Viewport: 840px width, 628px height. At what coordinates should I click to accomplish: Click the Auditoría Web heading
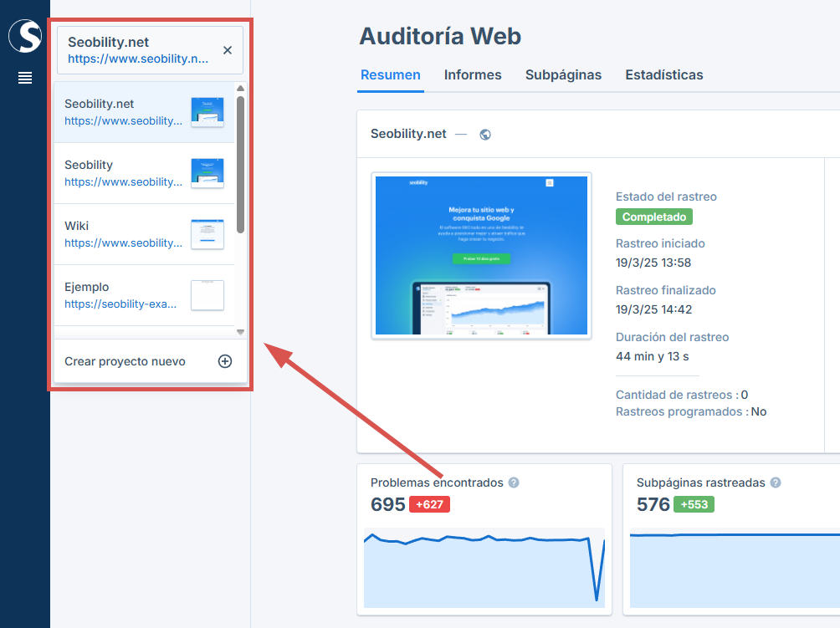coord(440,37)
